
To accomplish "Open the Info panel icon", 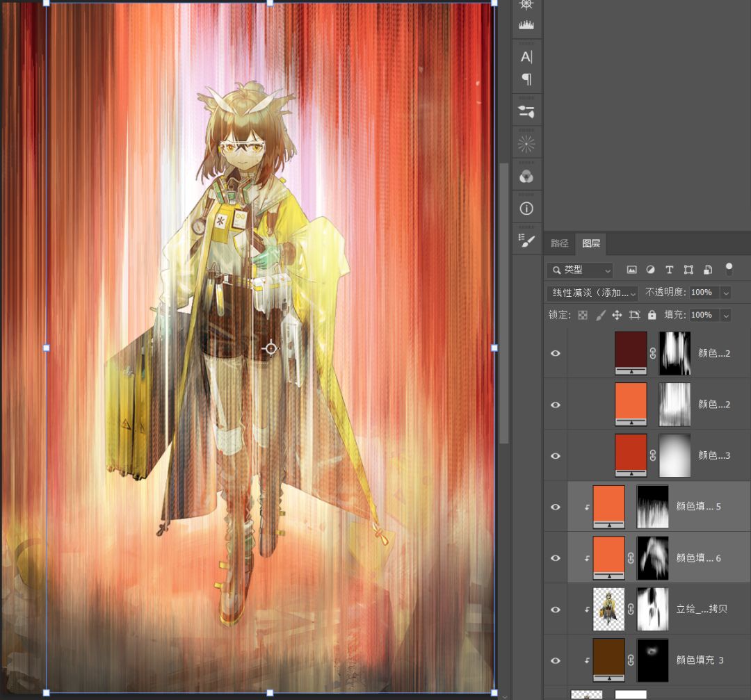I will [x=526, y=209].
